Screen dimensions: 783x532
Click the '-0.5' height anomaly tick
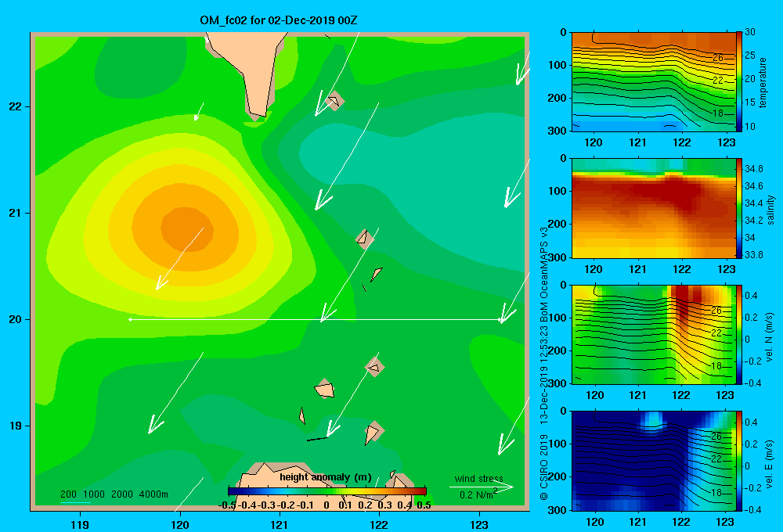(x=227, y=505)
